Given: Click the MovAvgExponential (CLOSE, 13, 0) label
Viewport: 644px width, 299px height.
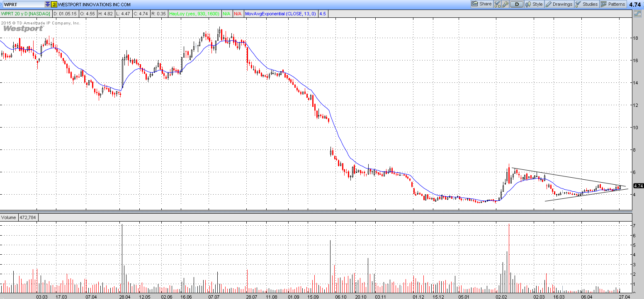Looking at the screenshot, I should pyautogui.click(x=280, y=14).
